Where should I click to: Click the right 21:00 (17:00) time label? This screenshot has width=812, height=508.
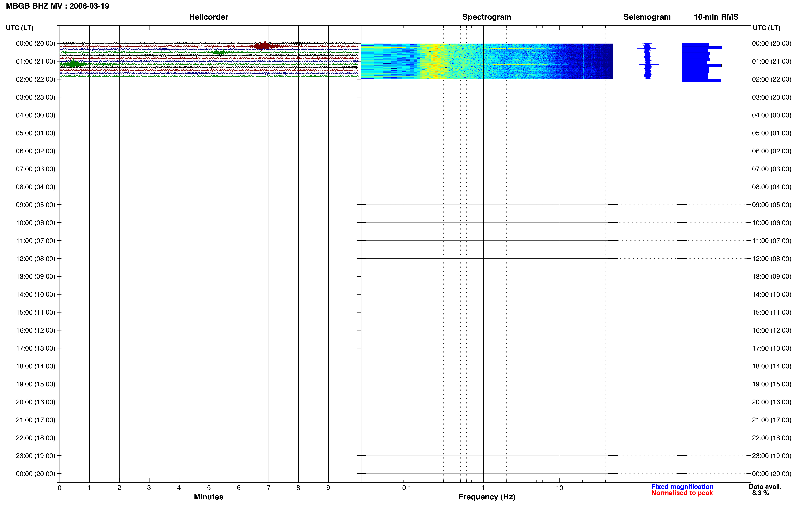point(772,420)
